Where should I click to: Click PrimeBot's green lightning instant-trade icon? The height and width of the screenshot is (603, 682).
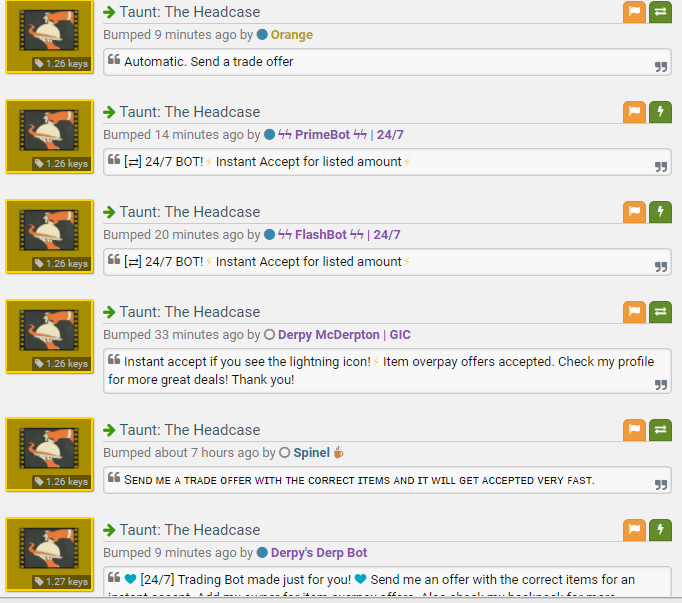click(x=660, y=112)
